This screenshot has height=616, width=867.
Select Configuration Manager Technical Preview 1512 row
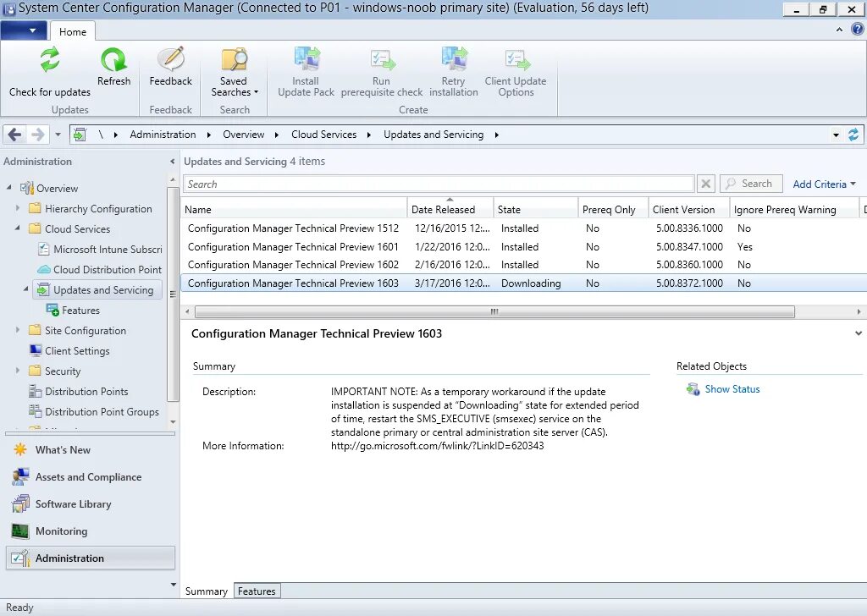coord(523,228)
